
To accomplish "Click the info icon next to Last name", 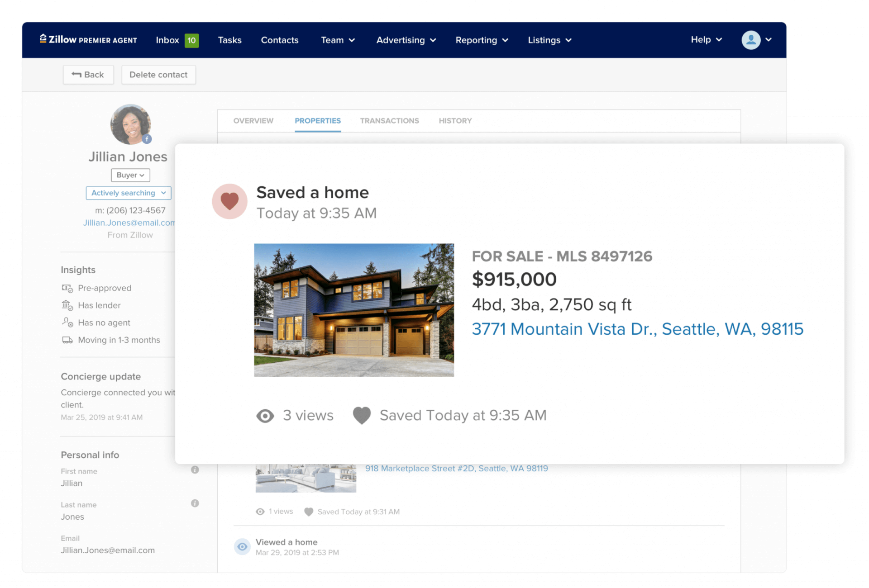I will point(195,503).
